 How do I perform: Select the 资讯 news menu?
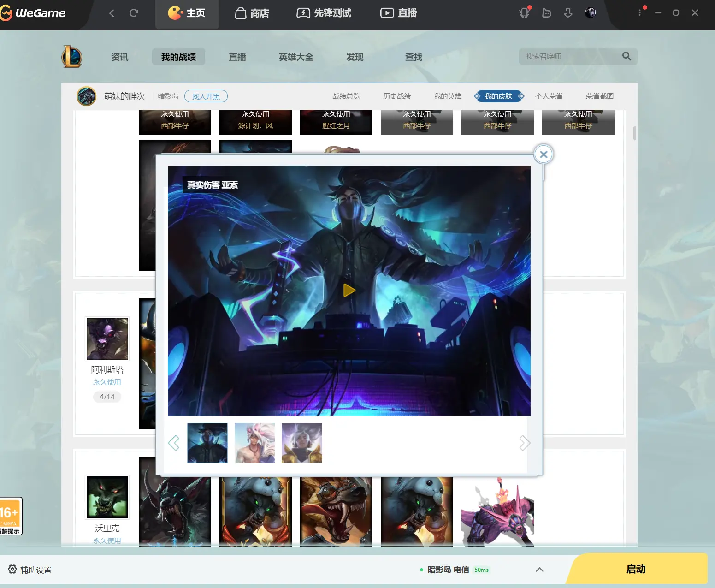pos(120,57)
